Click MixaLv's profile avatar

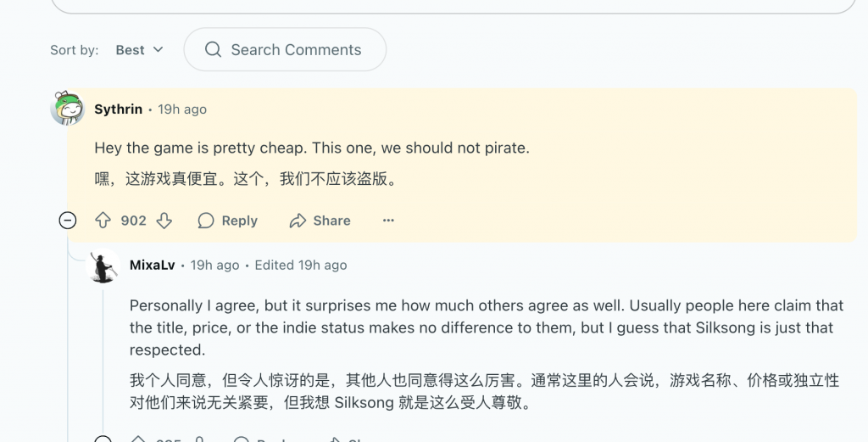pyautogui.click(x=103, y=266)
